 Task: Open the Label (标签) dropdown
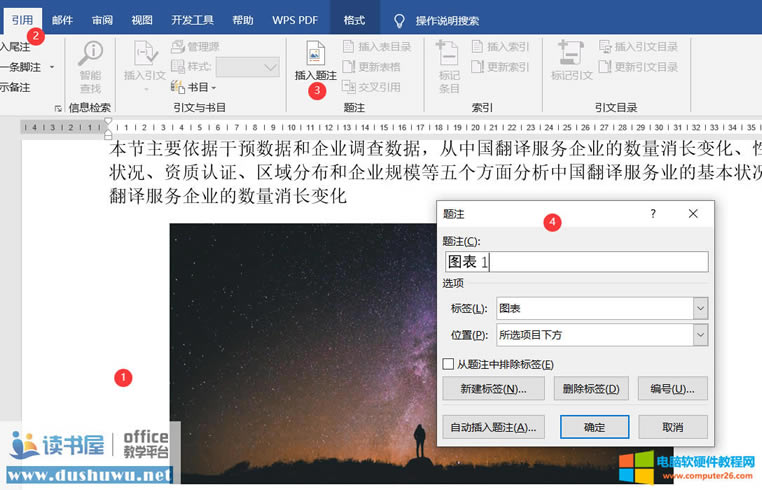tap(700, 309)
